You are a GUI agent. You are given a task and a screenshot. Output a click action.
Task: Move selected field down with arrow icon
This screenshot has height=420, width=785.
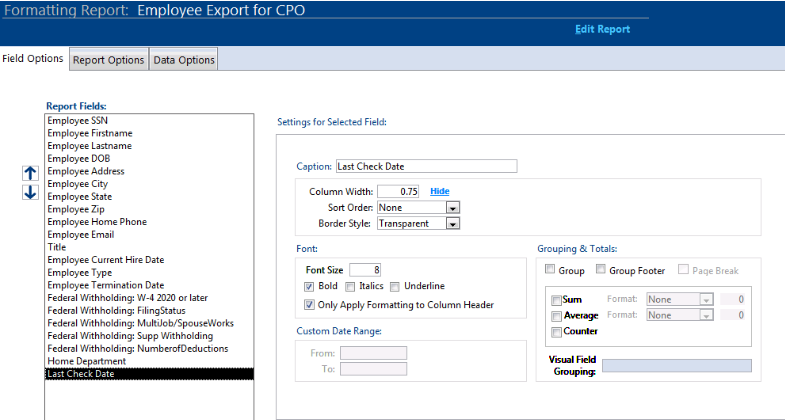pyautogui.click(x=30, y=192)
